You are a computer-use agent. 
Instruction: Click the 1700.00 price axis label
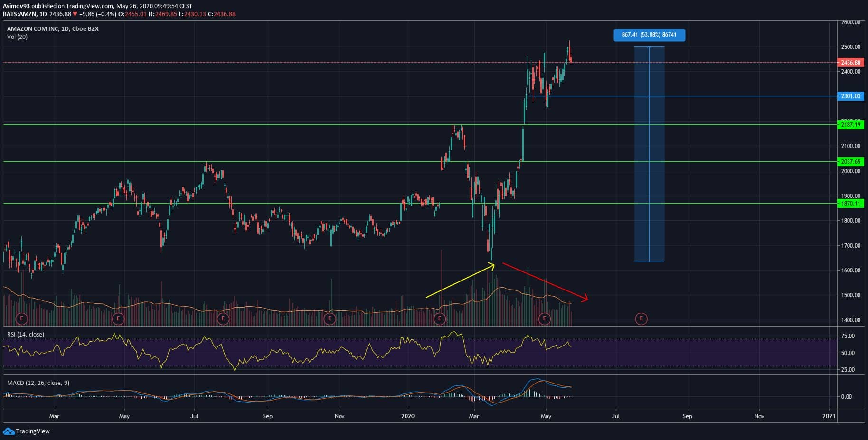point(850,246)
